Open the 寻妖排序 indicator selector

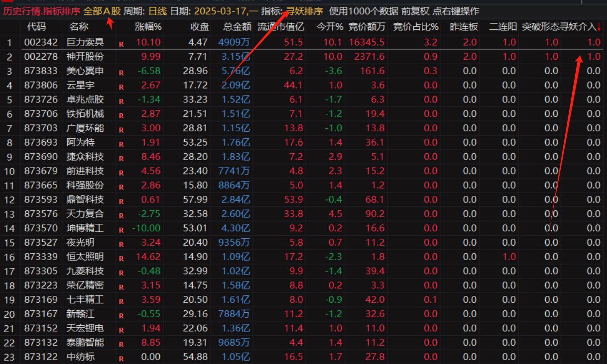coord(304,11)
